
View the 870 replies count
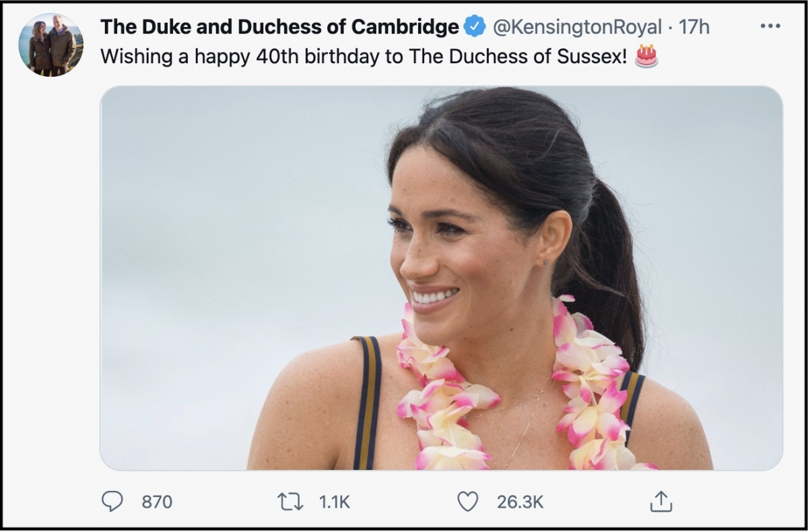coord(157,502)
